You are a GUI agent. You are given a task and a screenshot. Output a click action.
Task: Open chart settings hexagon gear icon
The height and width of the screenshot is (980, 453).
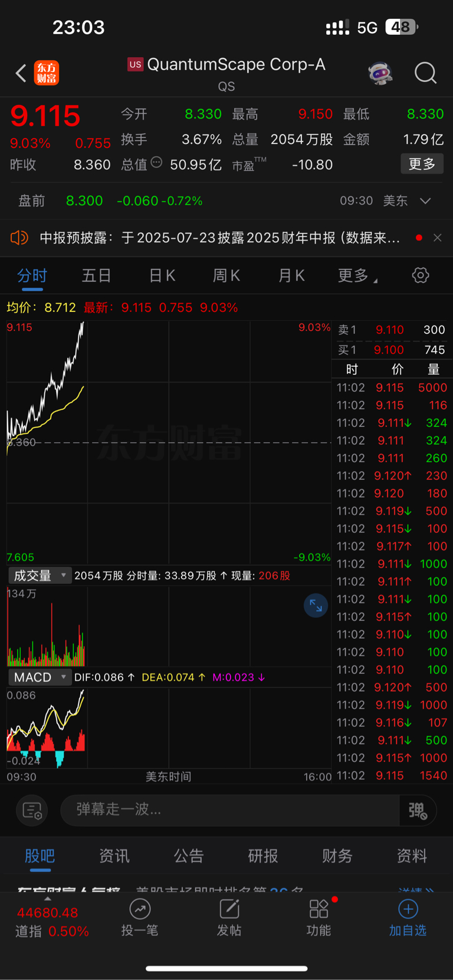(420, 275)
